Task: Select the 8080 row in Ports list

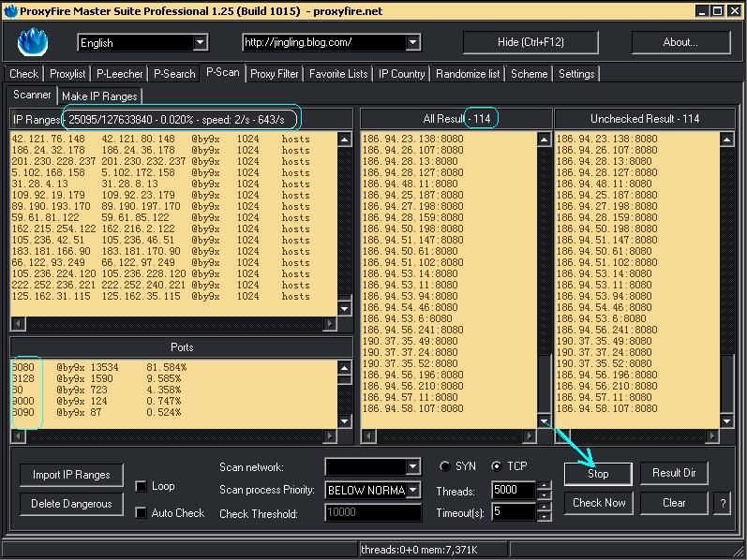Action: point(173,367)
